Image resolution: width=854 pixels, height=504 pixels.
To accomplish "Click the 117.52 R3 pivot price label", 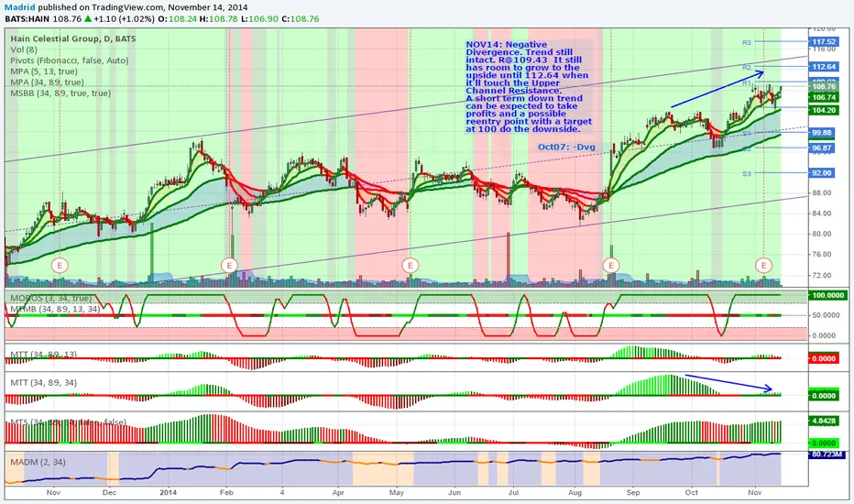I will click(823, 42).
